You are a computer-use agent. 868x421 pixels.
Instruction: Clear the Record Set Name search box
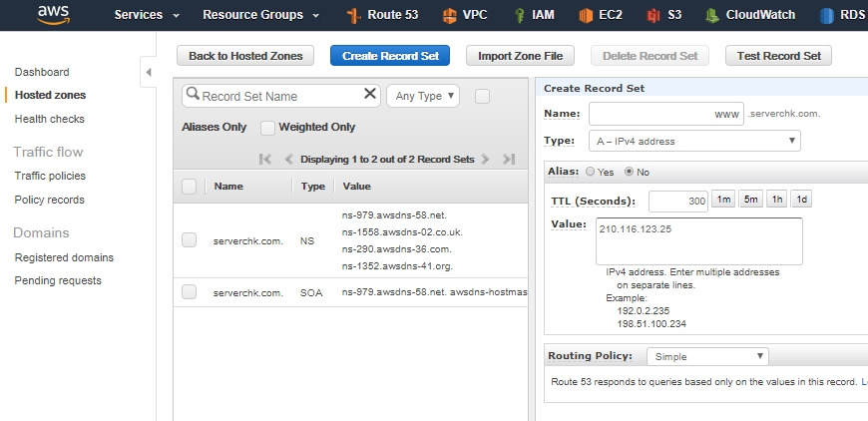[370, 94]
